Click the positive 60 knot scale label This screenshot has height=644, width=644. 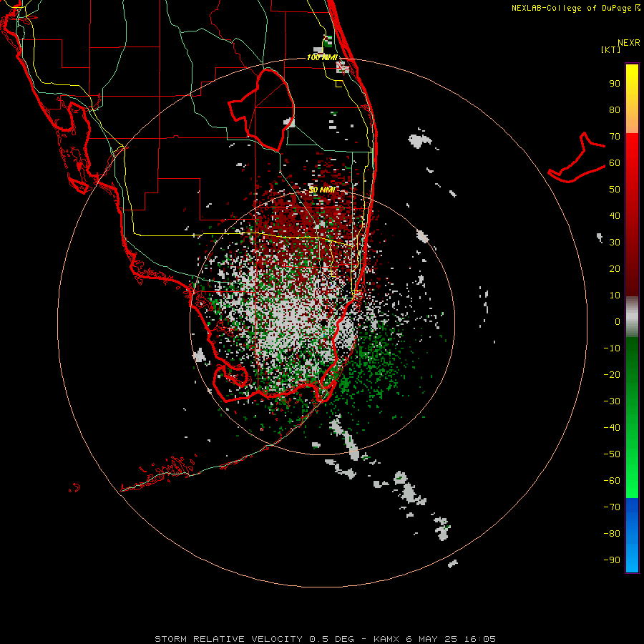click(615, 163)
